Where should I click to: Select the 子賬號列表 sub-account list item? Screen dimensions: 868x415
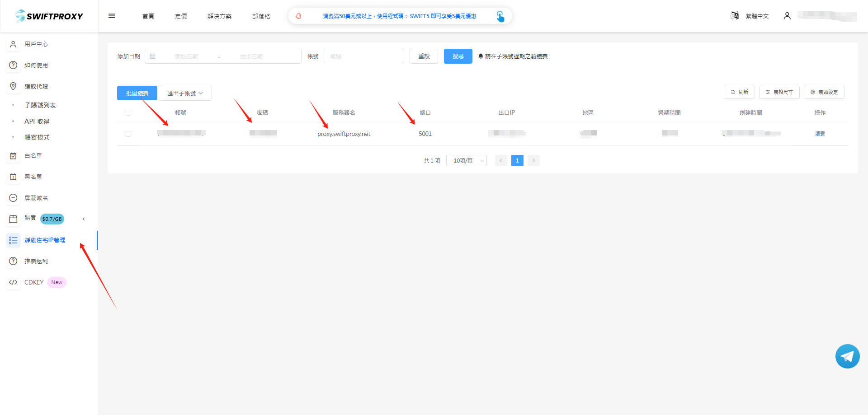pos(40,105)
